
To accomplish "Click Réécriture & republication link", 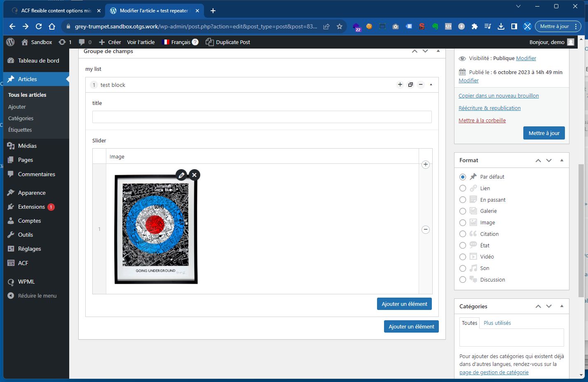I will [490, 108].
